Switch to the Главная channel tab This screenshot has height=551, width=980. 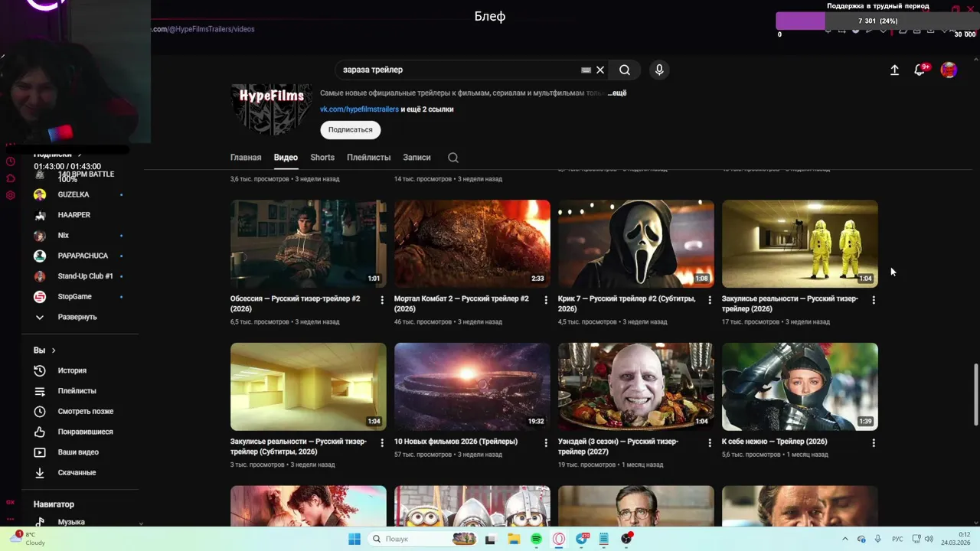click(246, 158)
